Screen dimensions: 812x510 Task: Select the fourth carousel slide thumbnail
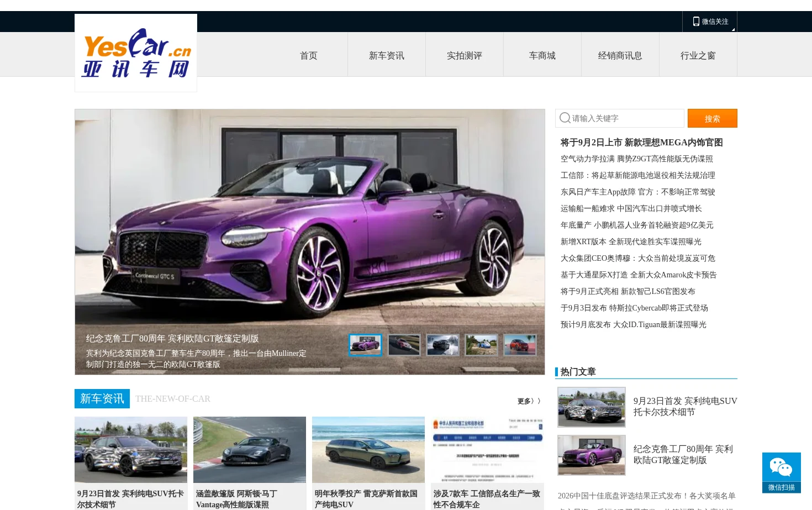481,345
